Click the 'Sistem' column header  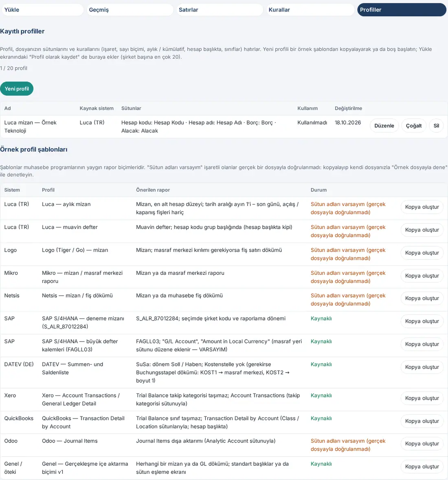pyautogui.click(x=12, y=190)
